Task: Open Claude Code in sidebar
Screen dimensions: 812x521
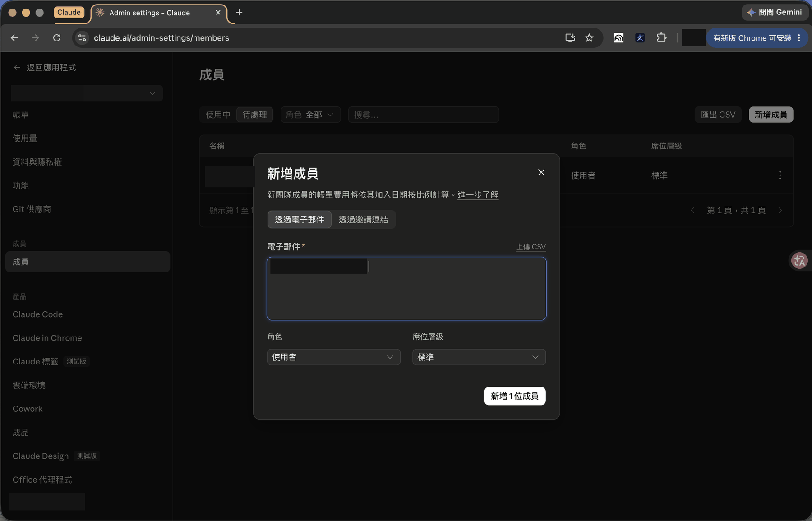Action: [x=37, y=314]
